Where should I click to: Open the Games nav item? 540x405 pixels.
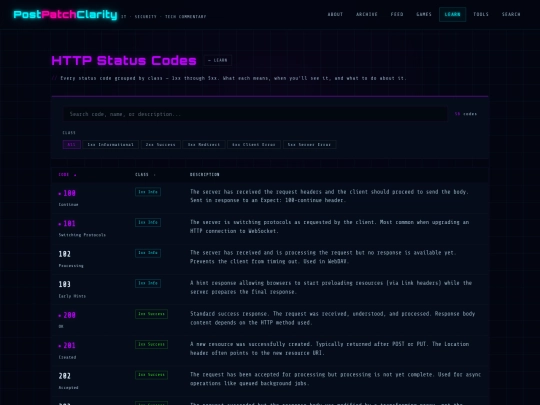click(424, 14)
